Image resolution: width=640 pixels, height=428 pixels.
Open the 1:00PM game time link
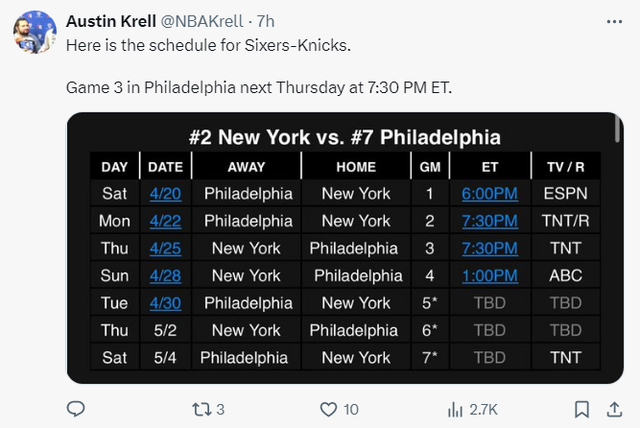pos(489,275)
